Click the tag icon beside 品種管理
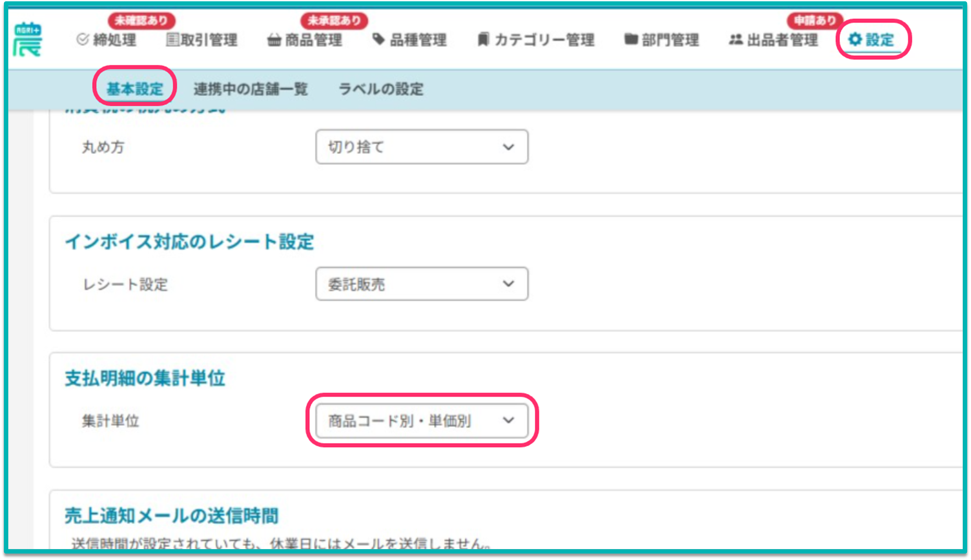The width and height of the screenshot is (971, 560). point(379,39)
